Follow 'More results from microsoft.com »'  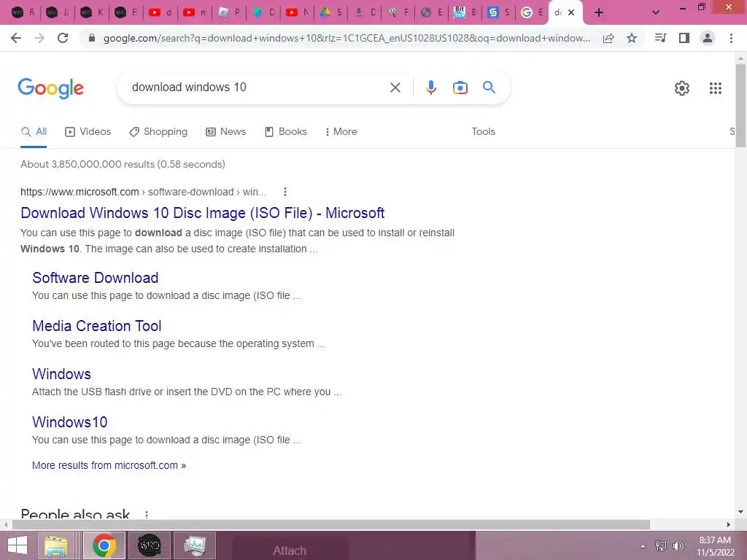[x=109, y=465]
